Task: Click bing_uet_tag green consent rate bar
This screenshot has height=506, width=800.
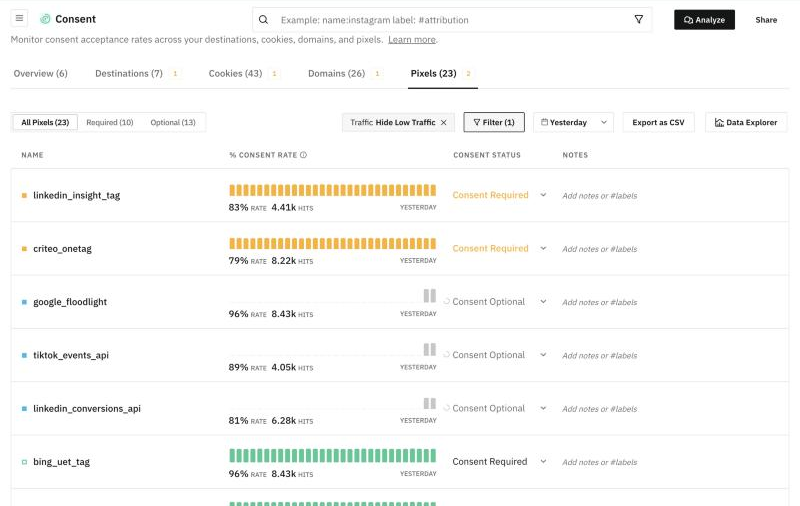Action: (333, 456)
